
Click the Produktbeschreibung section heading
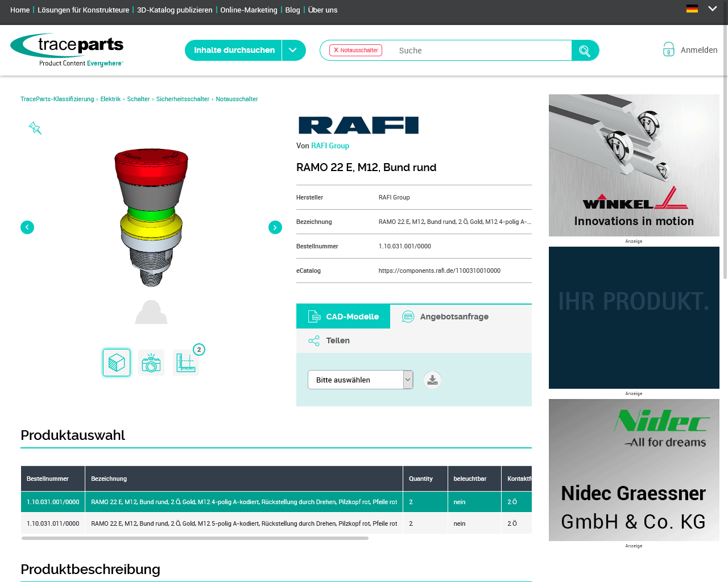click(90, 569)
